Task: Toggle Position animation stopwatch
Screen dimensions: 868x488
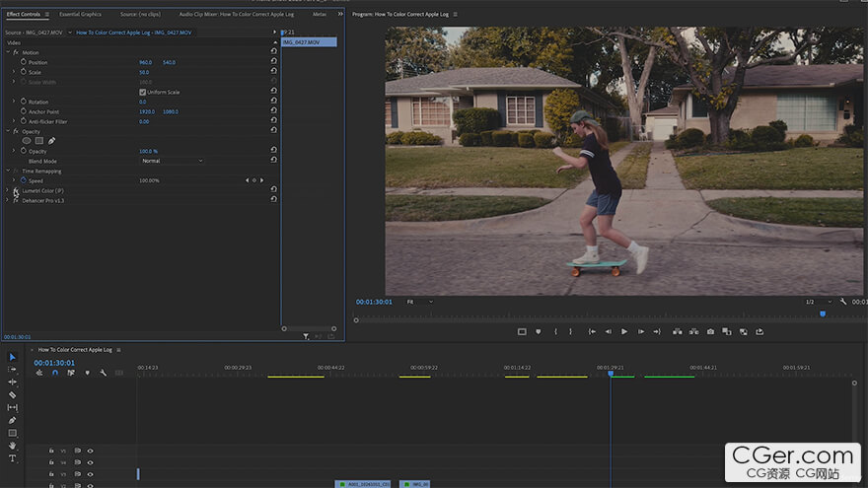Action: pyautogui.click(x=24, y=62)
